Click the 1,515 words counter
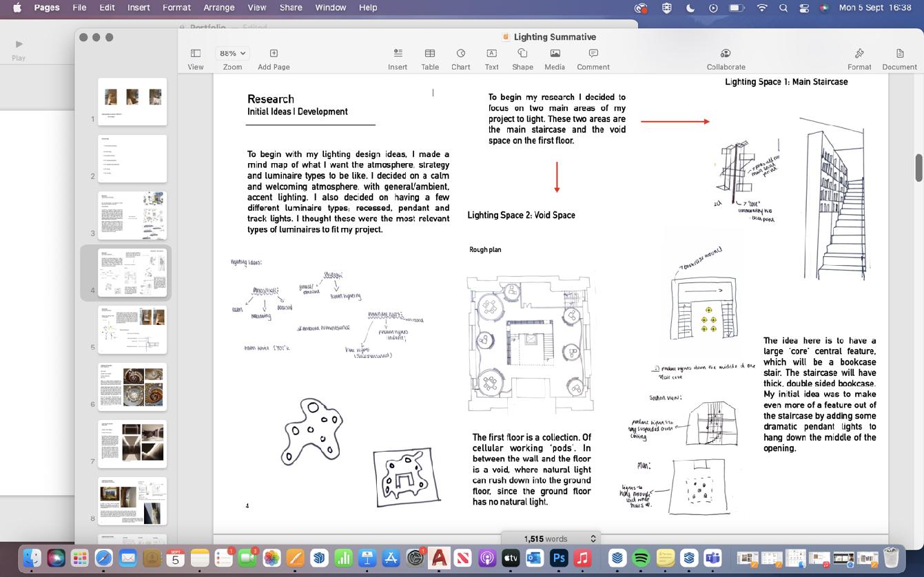 [x=546, y=538]
